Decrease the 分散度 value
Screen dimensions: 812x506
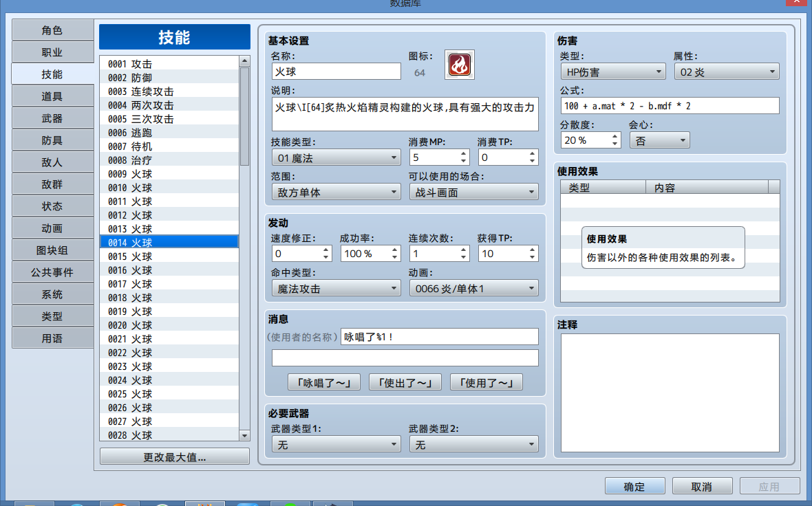(615, 144)
